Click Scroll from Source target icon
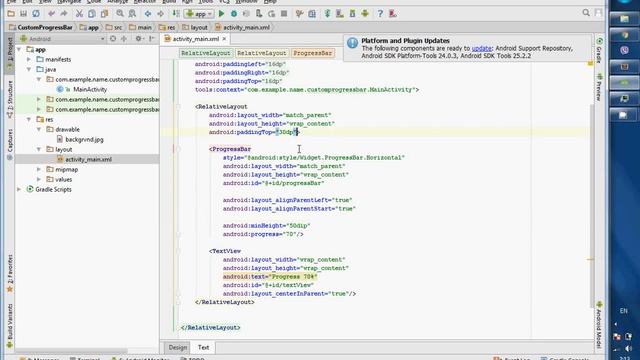 113,38
